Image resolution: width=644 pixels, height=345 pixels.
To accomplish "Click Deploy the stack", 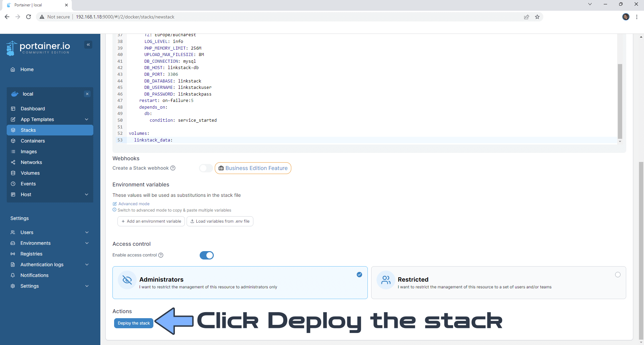I will [x=133, y=323].
